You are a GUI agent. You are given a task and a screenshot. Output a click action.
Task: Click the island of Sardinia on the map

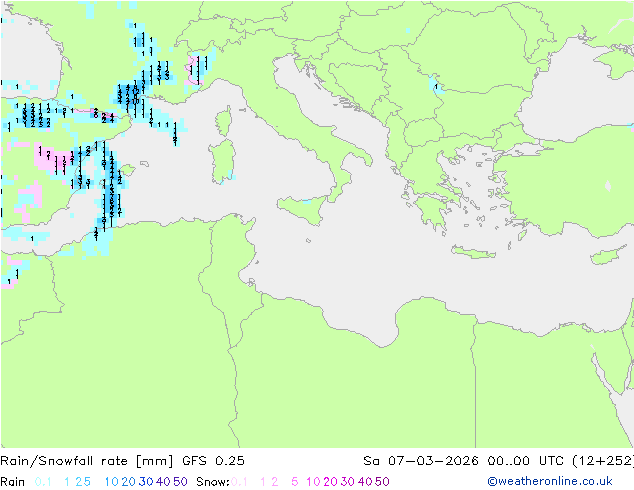coord(222,162)
